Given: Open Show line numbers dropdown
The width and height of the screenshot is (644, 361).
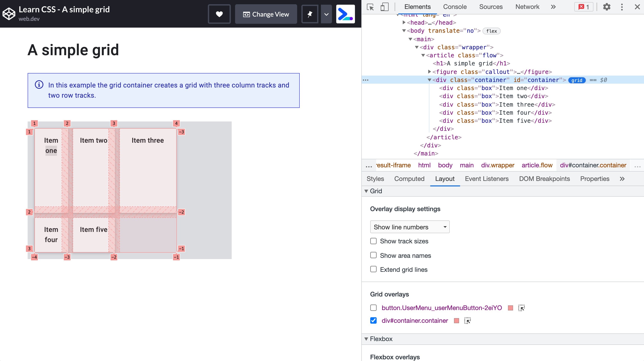Looking at the screenshot, I should click(x=409, y=227).
